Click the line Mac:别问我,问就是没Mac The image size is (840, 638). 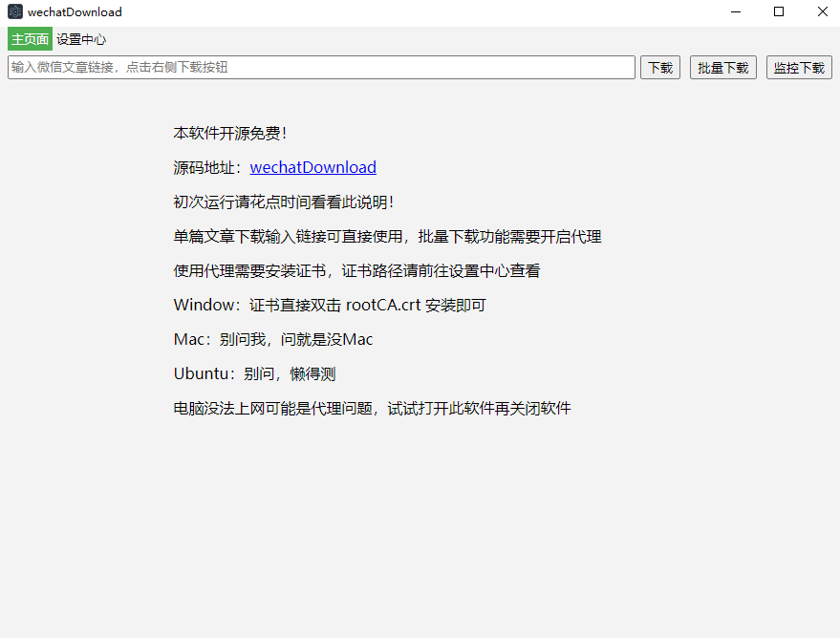click(273, 339)
